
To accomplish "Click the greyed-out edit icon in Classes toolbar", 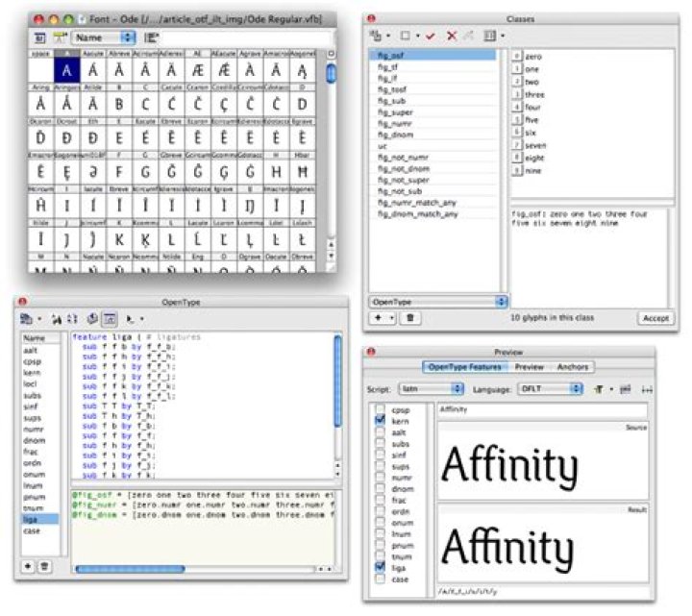I will (x=469, y=36).
